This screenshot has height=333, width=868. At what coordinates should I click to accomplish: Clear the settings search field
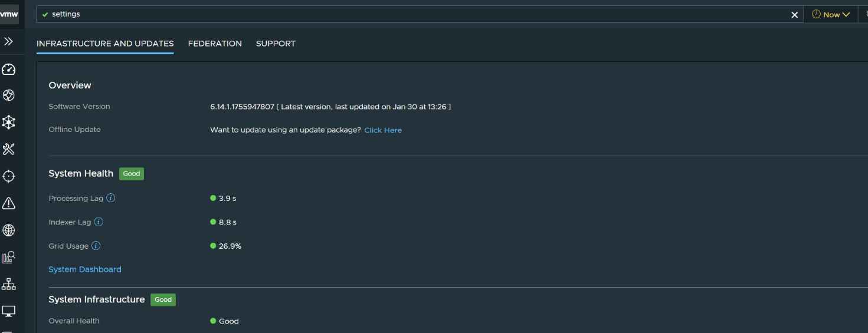coord(794,15)
